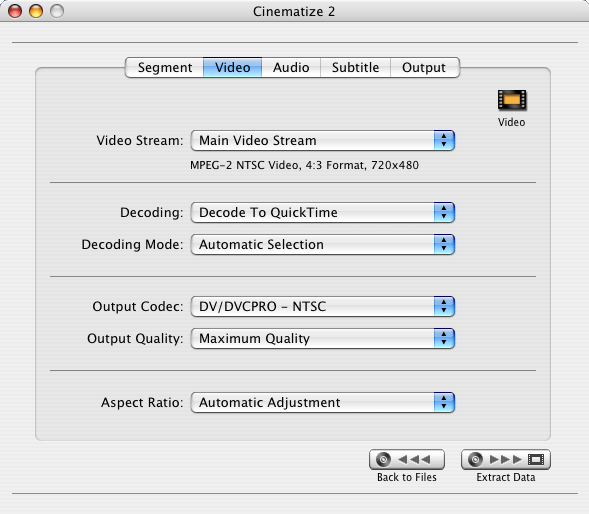Screen dimensions: 589x514
Task: Click the yellow minimize window button
Action: [36, 11]
